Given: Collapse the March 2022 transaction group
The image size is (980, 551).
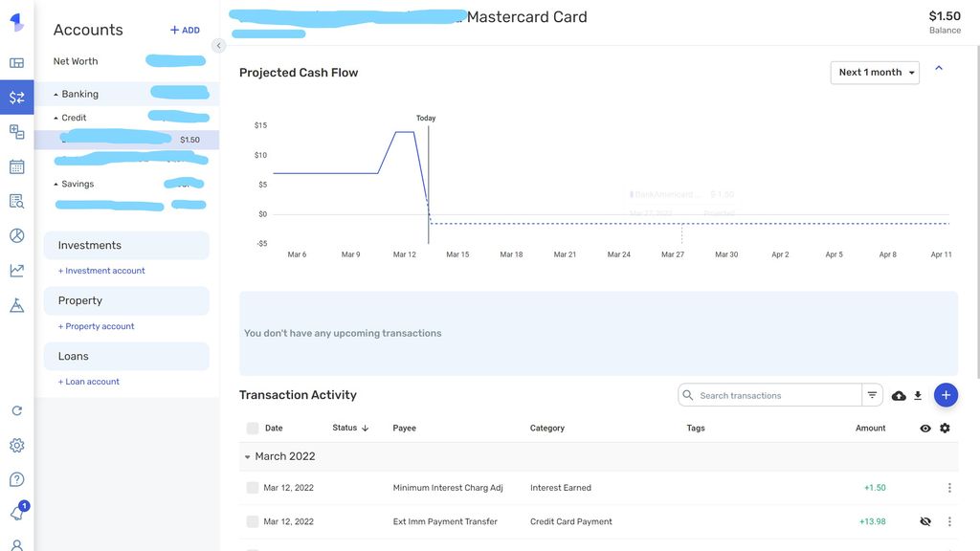Looking at the screenshot, I should click(247, 456).
